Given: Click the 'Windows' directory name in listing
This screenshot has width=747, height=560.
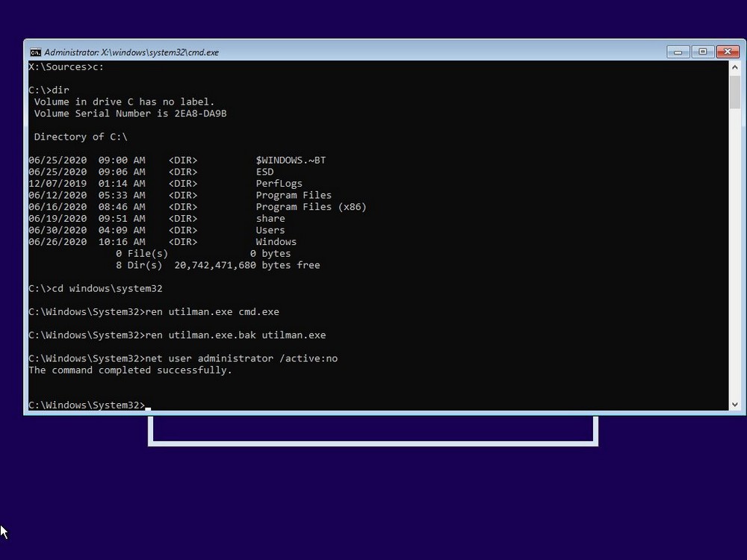Looking at the screenshot, I should (276, 242).
